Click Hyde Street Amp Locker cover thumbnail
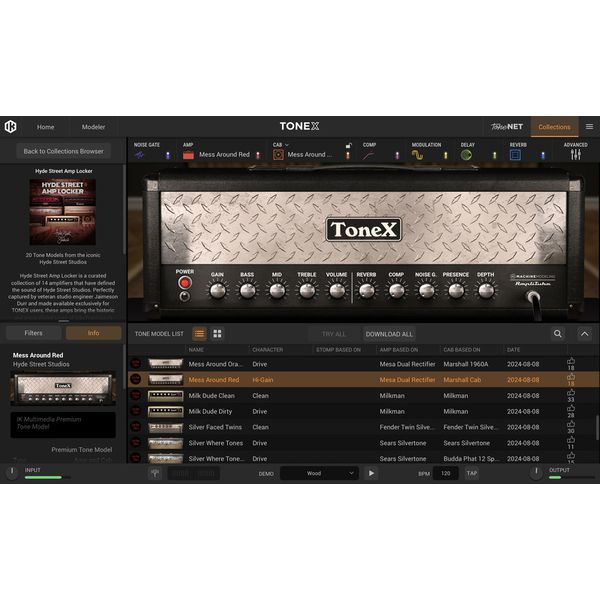The width and height of the screenshot is (600, 600). [63, 212]
